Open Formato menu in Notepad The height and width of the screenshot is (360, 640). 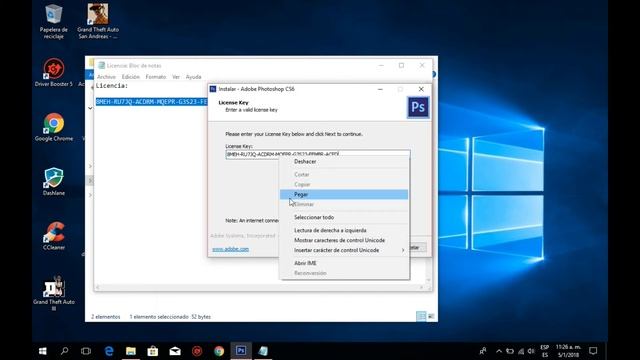(x=156, y=77)
